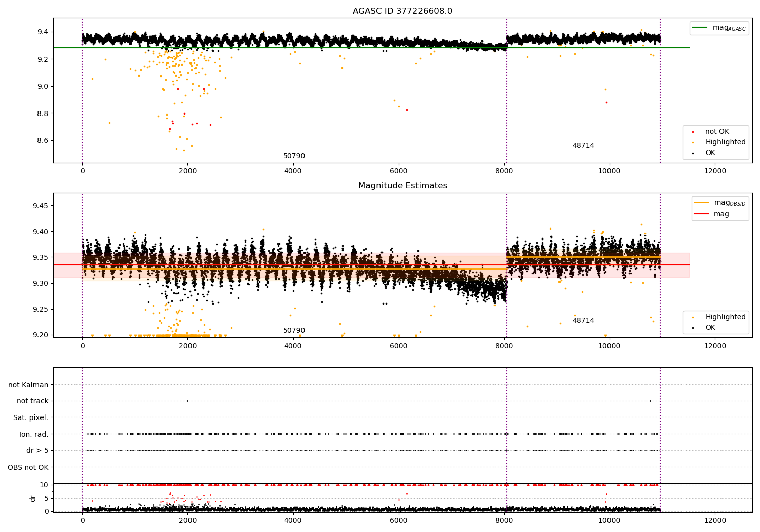Click the rotated "dr" axis label
Viewport: 760px width, 532px height.
(33, 498)
